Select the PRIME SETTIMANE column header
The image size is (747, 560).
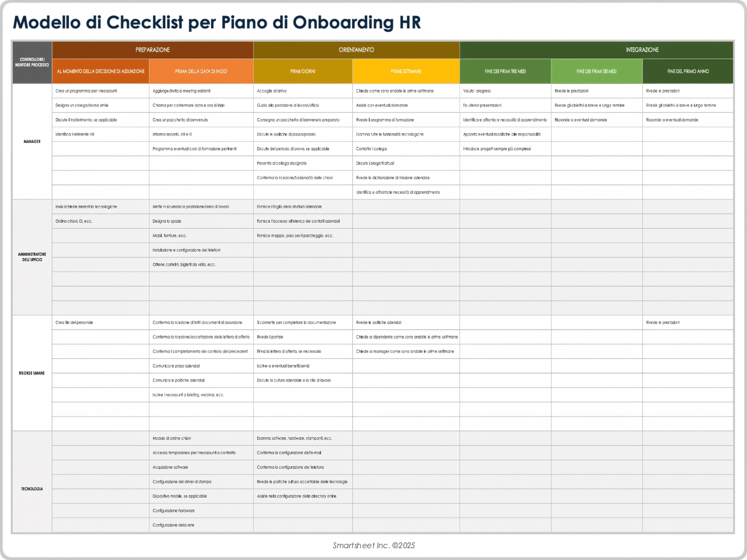(x=406, y=71)
